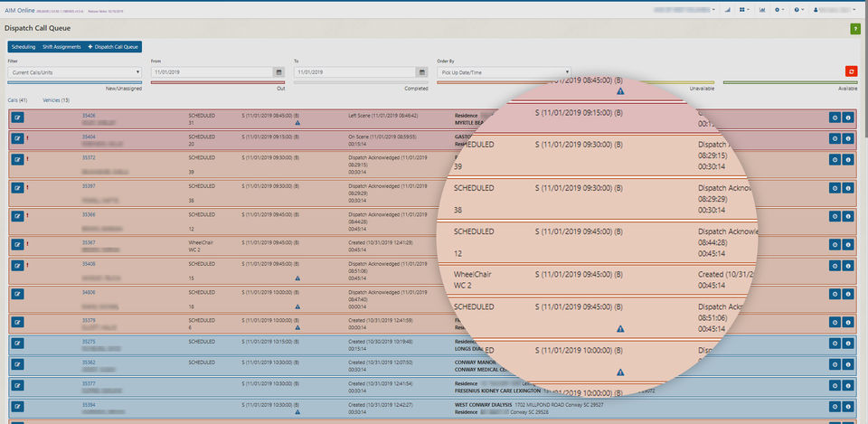Viewport: 868px width, 424px height.
Task: Refresh the queue with the red button
Action: coord(851,71)
